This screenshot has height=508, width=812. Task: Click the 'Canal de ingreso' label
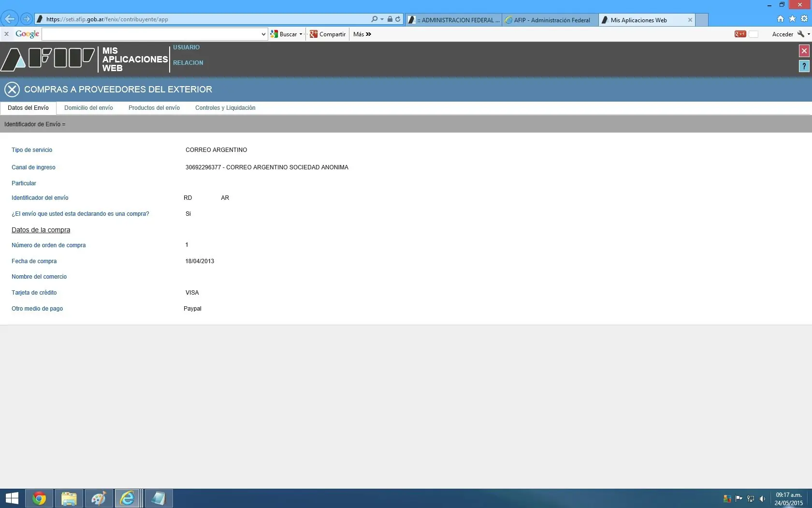pyautogui.click(x=33, y=167)
